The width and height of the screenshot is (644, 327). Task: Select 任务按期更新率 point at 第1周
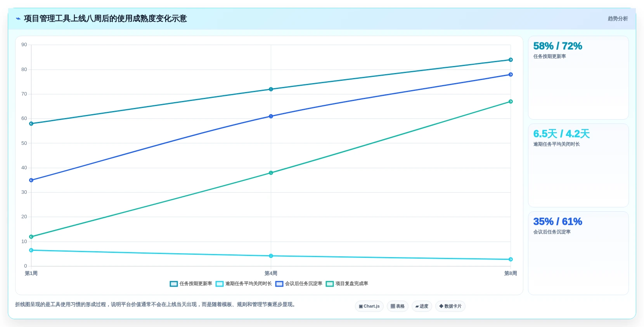tap(31, 124)
